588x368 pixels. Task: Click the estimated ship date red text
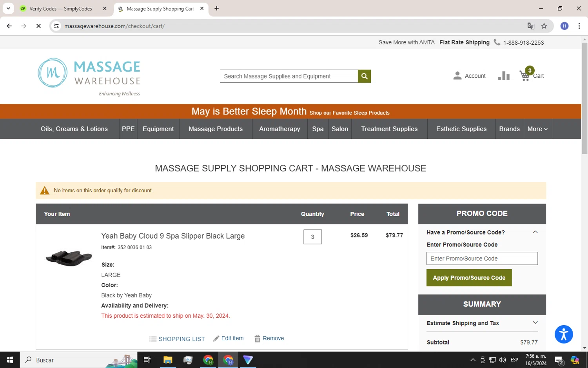(165, 315)
